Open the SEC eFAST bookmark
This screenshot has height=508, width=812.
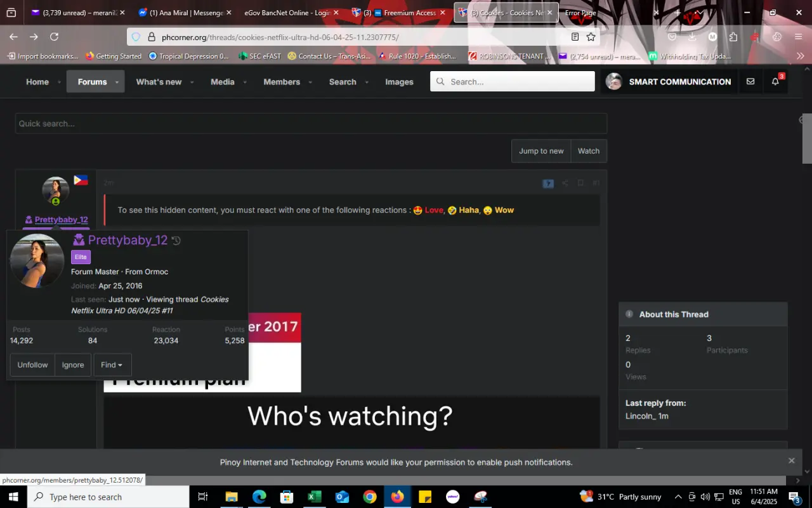tap(260, 56)
